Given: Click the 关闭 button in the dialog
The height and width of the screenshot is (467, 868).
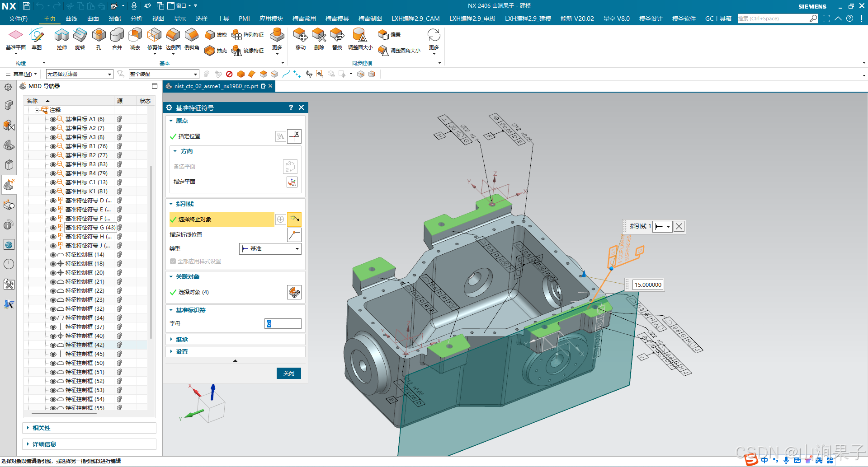Looking at the screenshot, I should [289, 373].
